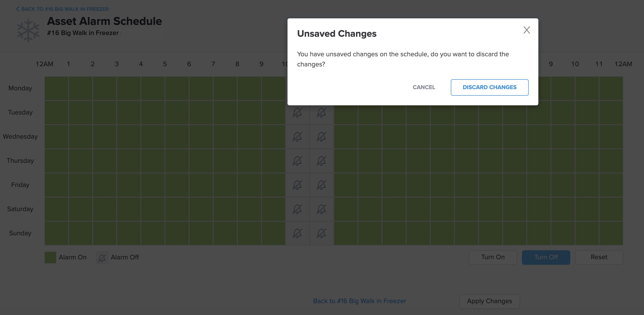Image resolution: width=644 pixels, height=315 pixels.
Task: Toggle the Friday 9 AM schedule cell
Action: [274, 185]
